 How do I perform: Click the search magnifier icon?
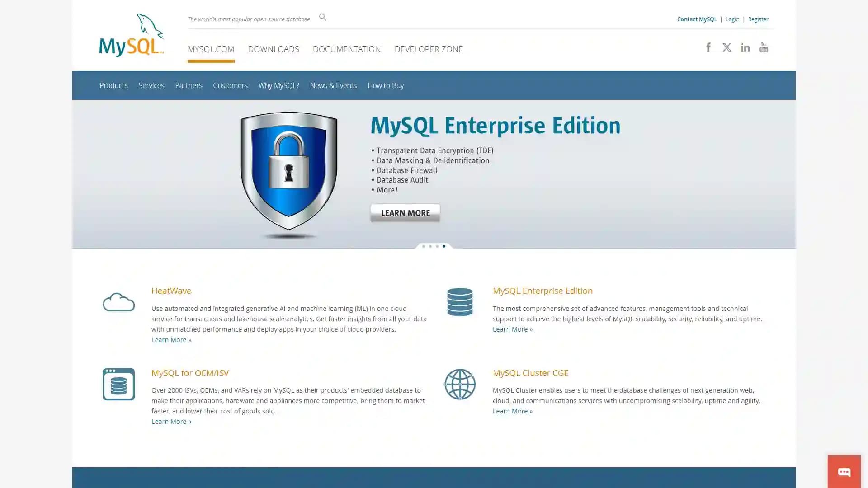[x=322, y=17]
